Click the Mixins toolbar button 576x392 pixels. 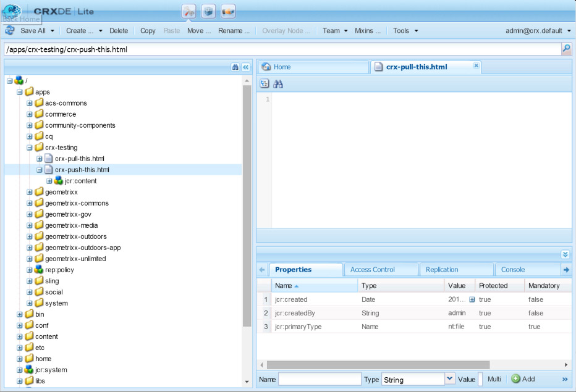coord(367,31)
